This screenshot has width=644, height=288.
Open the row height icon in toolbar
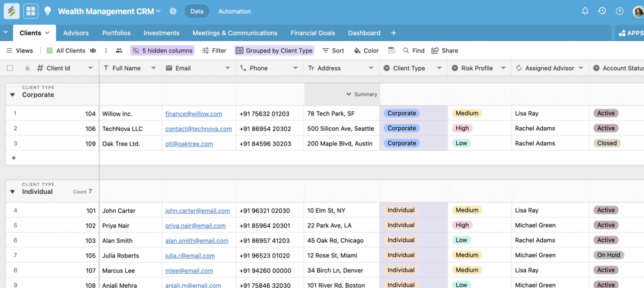tap(392, 51)
